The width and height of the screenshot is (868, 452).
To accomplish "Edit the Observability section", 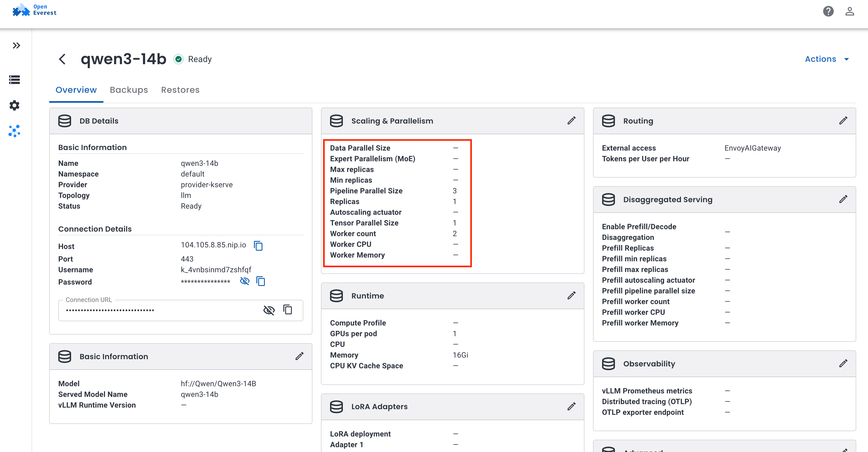I will point(843,363).
